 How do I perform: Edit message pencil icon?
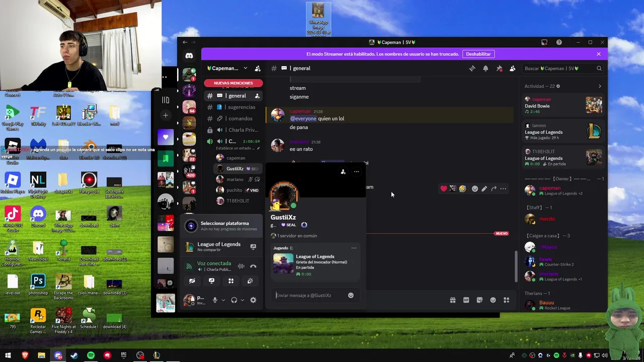(x=484, y=189)
